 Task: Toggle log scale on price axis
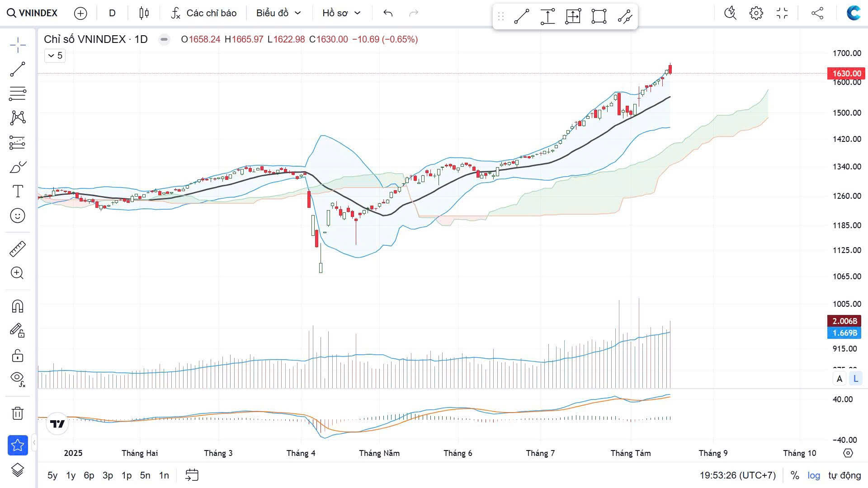tap(814, 475)
